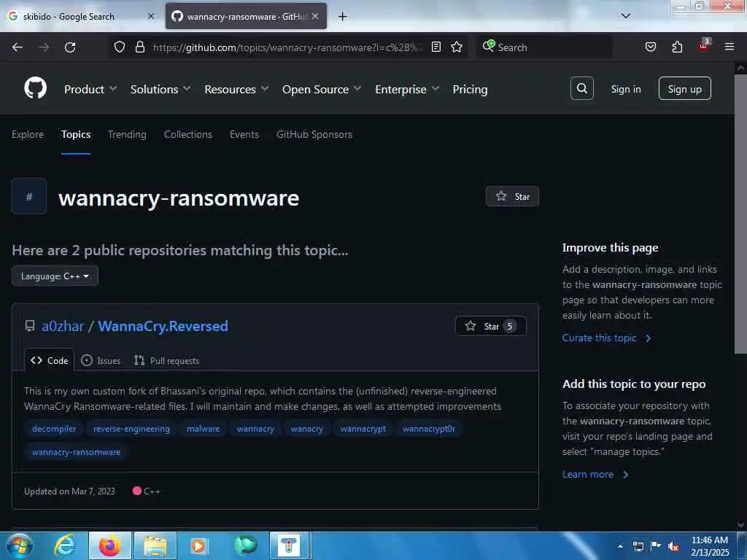Expand the Open Source navigation menu
Image resolution: width=747 pixels, height=560 pixels.
tap(322, 89)
